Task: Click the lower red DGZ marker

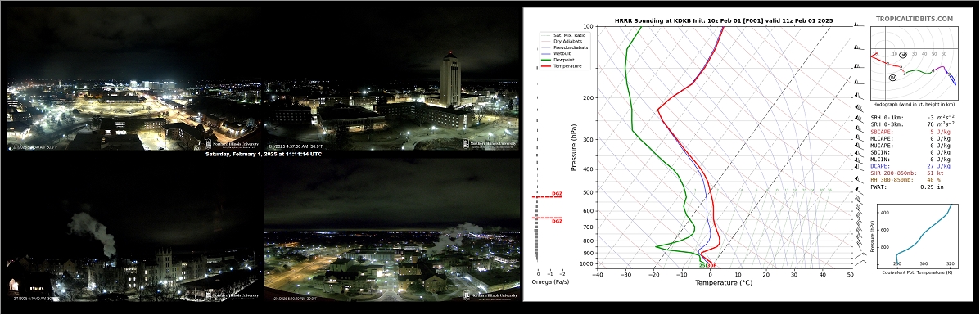Action: pyautogui.click(x=548, y=219)
